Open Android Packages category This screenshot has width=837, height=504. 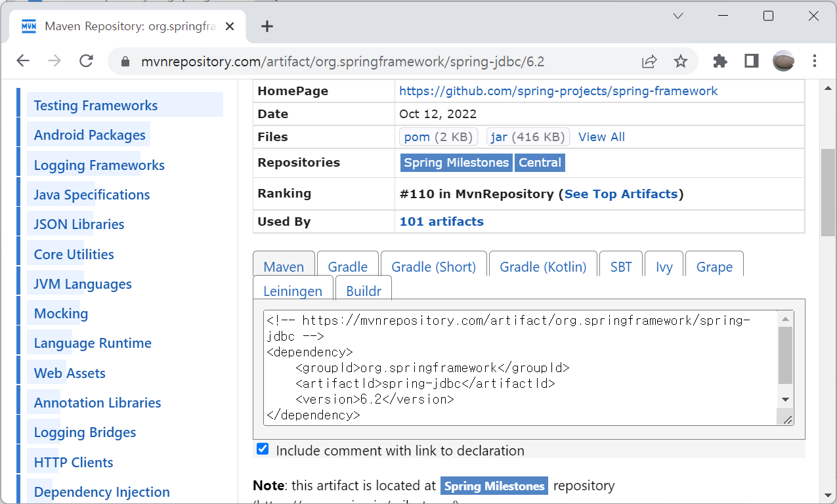coord(90,135)
